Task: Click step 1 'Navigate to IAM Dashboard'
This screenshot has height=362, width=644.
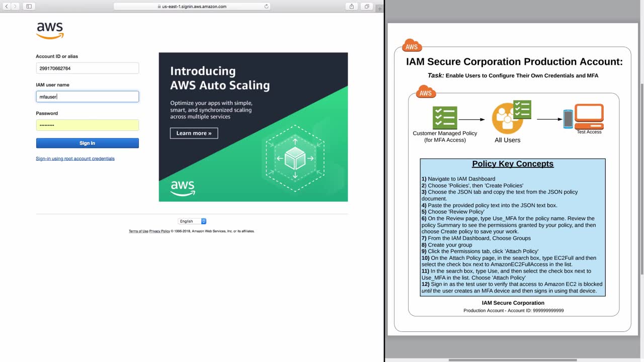Action: tap(458, 179)
